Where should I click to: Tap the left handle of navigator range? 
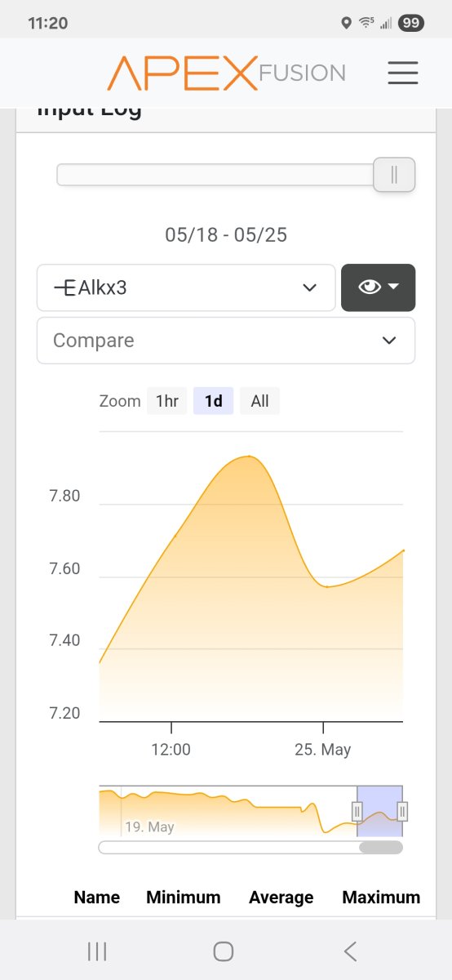click(x=357, y=811)
